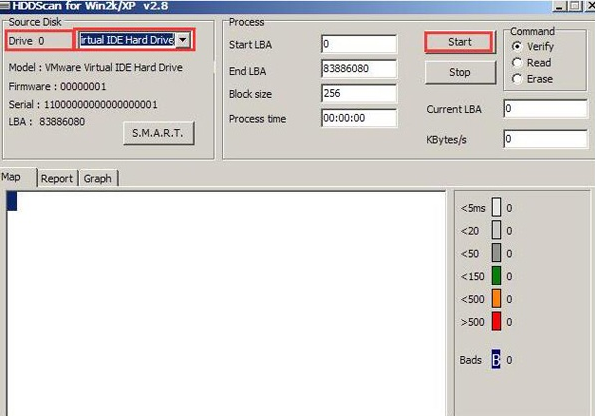The image size is (595, 416).
Task: Click the Block size input field
Action: point(359,93)
